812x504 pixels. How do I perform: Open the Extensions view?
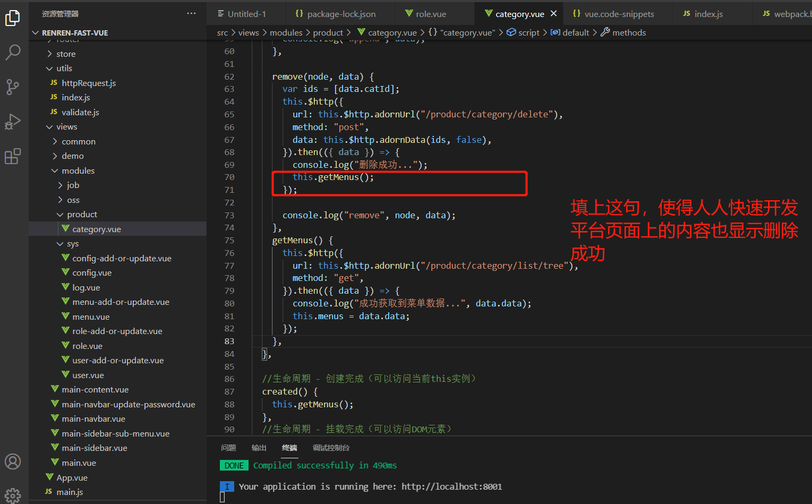coord(13,156)
